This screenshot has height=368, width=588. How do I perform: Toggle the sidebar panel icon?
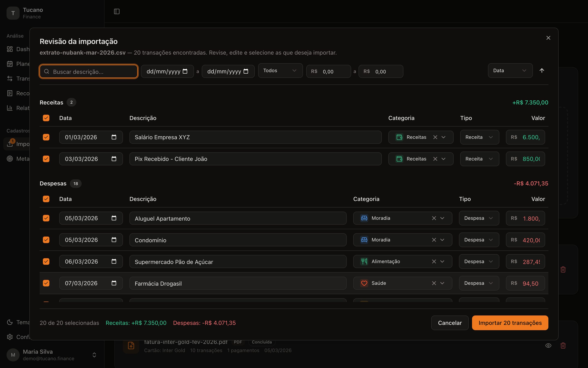(117, 11)
